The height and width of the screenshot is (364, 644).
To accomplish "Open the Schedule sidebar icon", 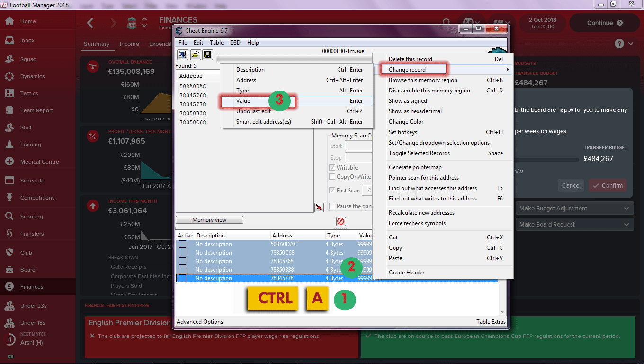I will click(9, 181).
